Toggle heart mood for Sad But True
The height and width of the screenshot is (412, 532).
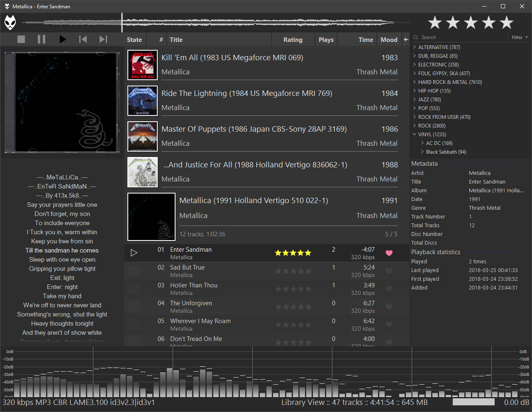(389, 271)
